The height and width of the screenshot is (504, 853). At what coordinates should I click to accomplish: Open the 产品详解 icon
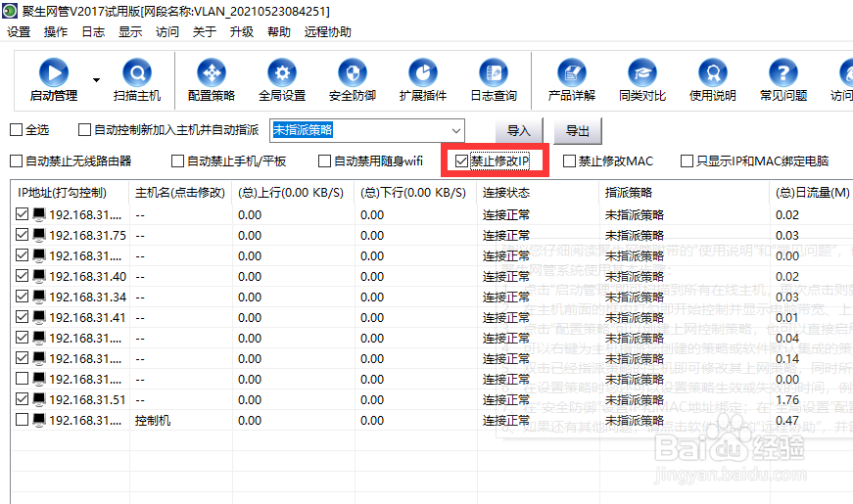[571, 72]
